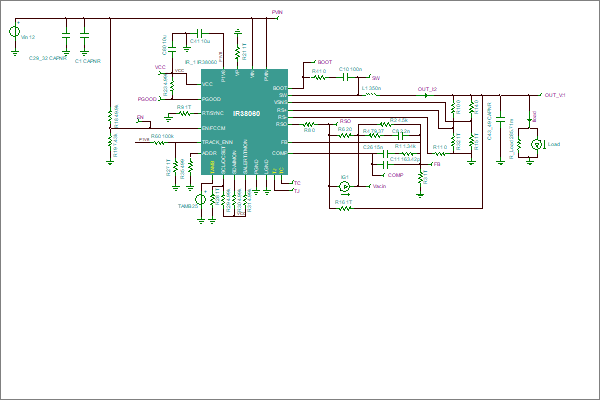
Task: Select resistor R60 100k
Action: pos(160,143)
